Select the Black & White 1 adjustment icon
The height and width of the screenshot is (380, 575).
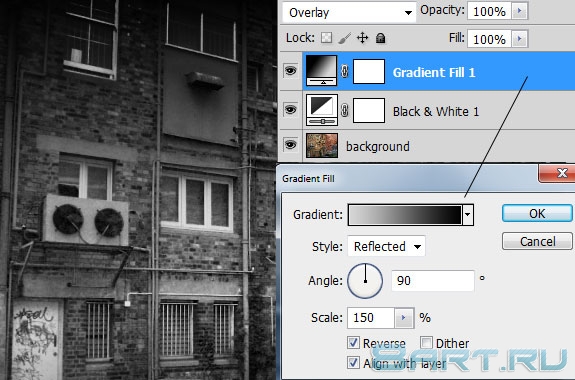(x=322, y=110)
